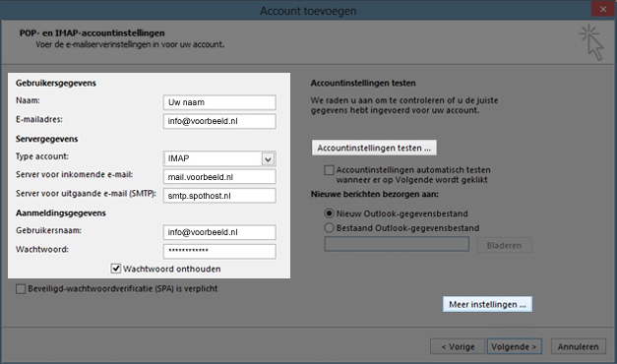Click the Accountinstellingen testen button

pyautogui.click(x=374, y=148)
